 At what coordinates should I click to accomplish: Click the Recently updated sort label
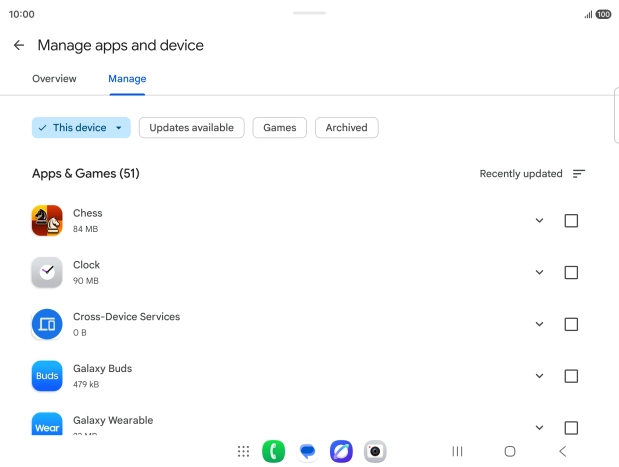pos(521,174)
